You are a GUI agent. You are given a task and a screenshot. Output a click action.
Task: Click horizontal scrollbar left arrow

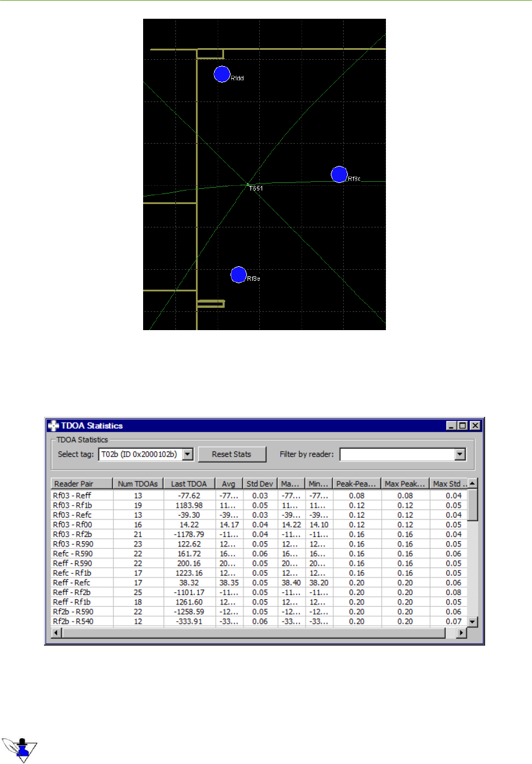56,633
